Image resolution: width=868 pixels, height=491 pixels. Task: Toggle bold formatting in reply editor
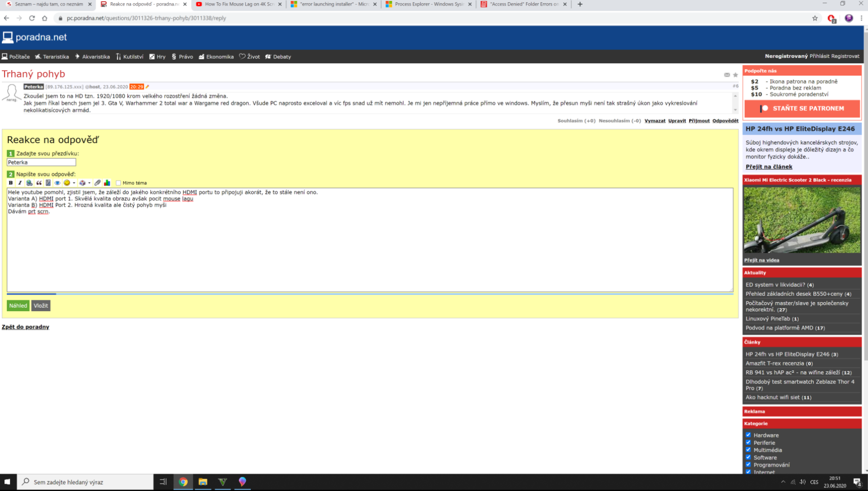click(11, 183)
